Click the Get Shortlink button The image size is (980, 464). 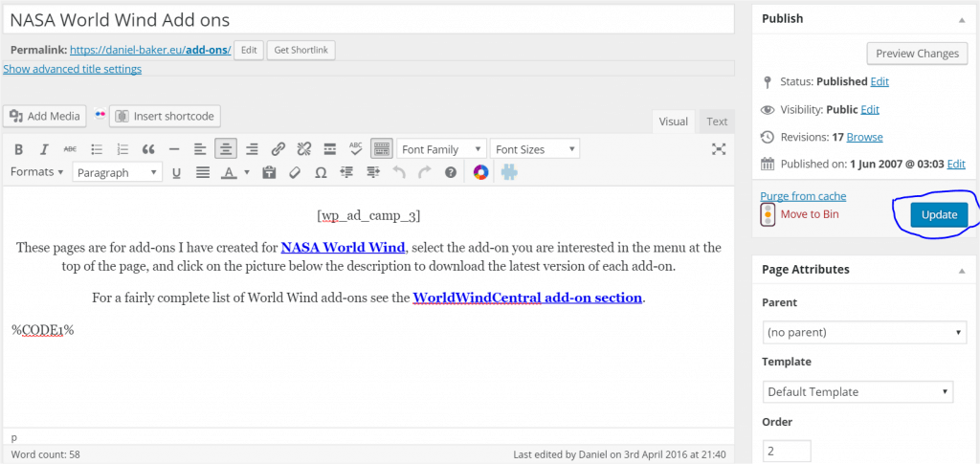coord(301,50)
